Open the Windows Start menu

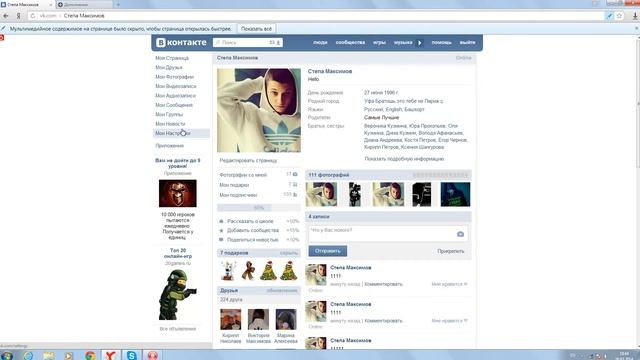pyautogui.click(x=7, y=355)
